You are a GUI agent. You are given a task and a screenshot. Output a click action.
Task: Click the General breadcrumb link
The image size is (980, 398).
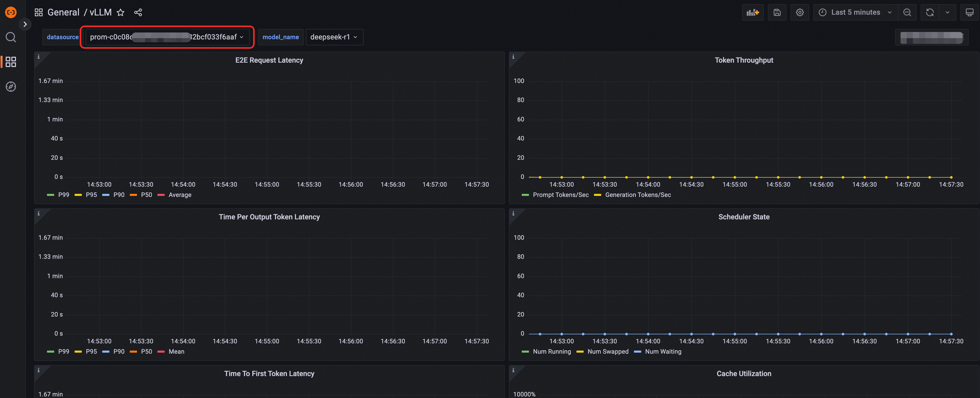pos(63,13)
